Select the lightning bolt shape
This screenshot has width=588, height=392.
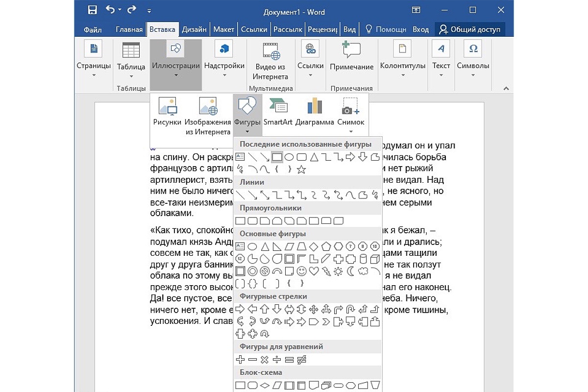326,271
